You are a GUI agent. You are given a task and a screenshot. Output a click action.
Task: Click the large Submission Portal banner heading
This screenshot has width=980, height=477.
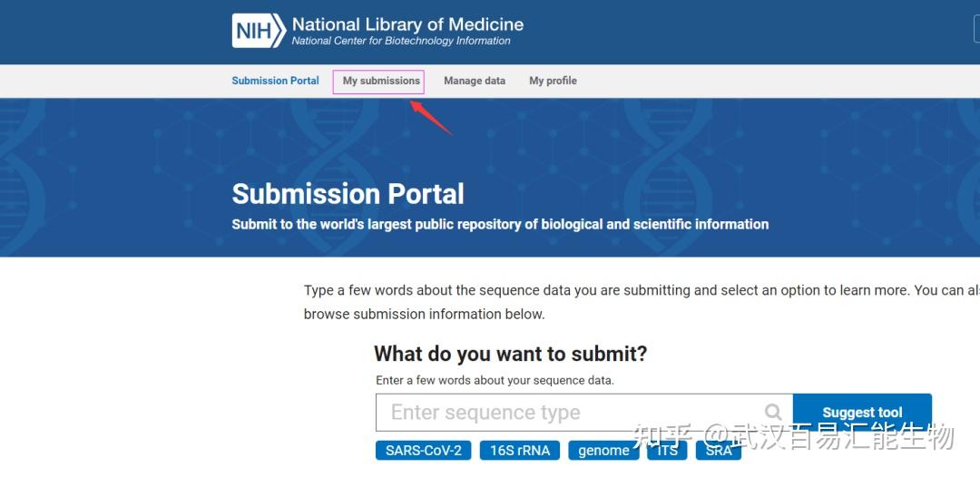(348, 194)
